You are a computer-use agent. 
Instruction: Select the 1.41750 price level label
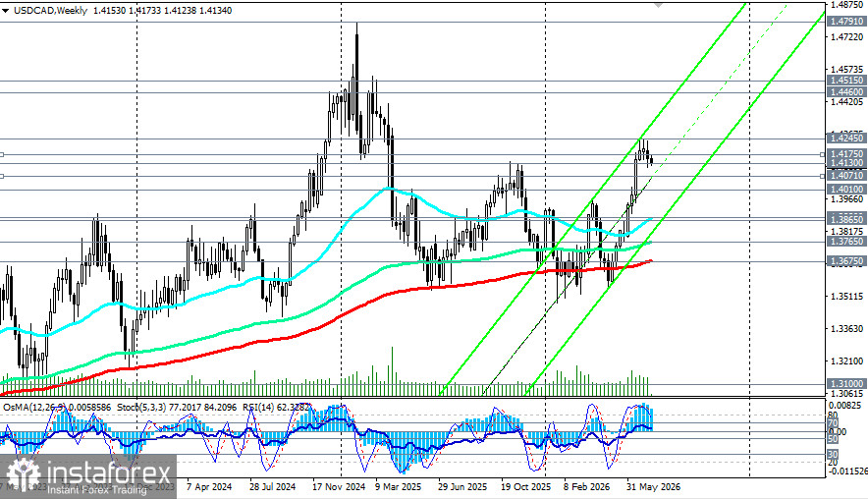click(x=846, y=153)
